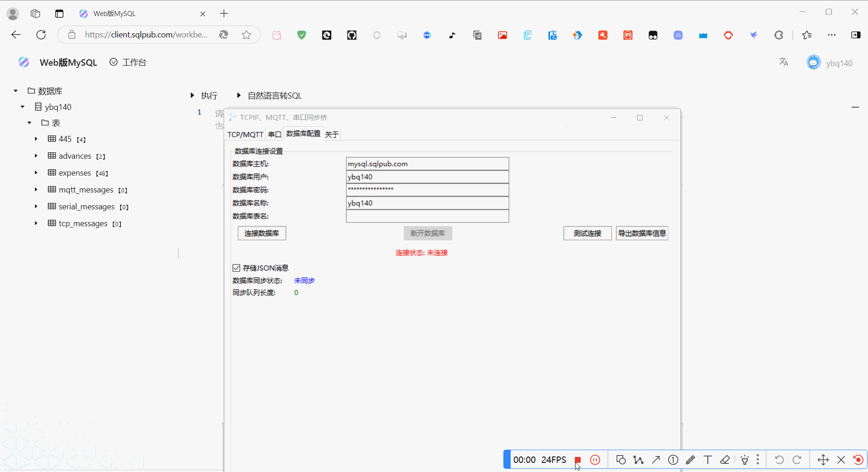The height and width of the screenshot is (472, 868).
Task: Expand the mqtt_messages table node
Action: pyautogui.click(x=36, y=189)
